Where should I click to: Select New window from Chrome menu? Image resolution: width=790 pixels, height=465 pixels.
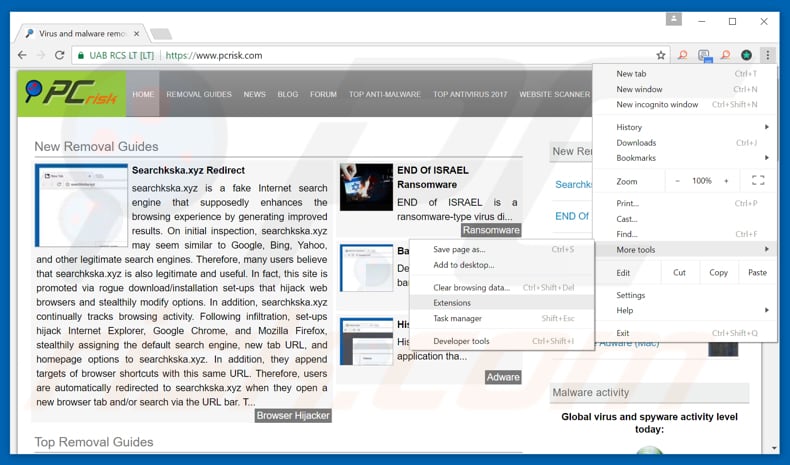click(x=685, y=89)
